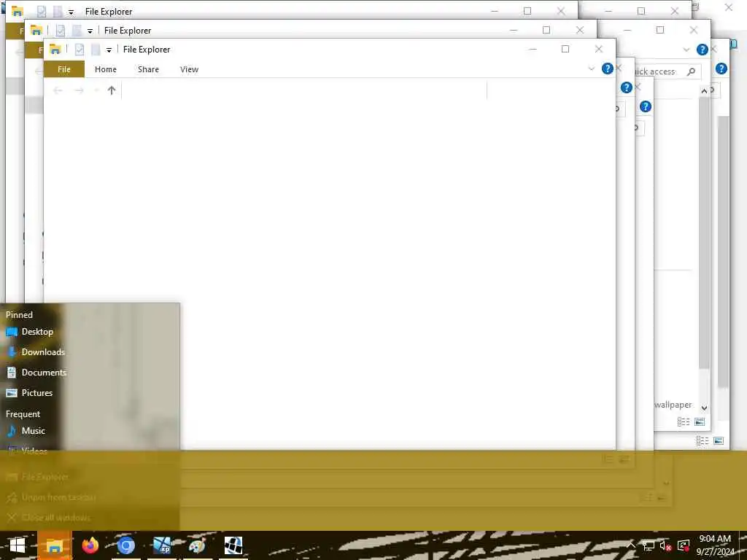Click the network icon in the system tray
Screen dimensions: 747x560
pos(648,545)
